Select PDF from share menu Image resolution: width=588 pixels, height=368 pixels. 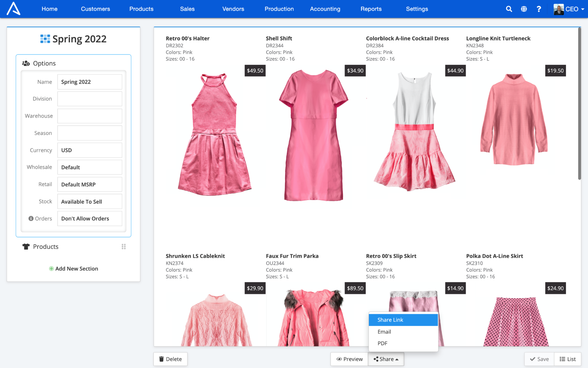point(403,343)
